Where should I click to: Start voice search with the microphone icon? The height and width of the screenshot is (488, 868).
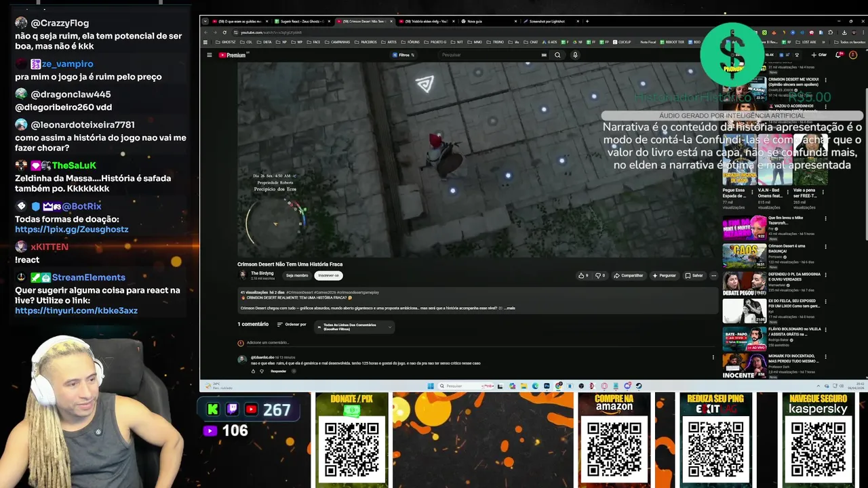click(x=575, y=55)
